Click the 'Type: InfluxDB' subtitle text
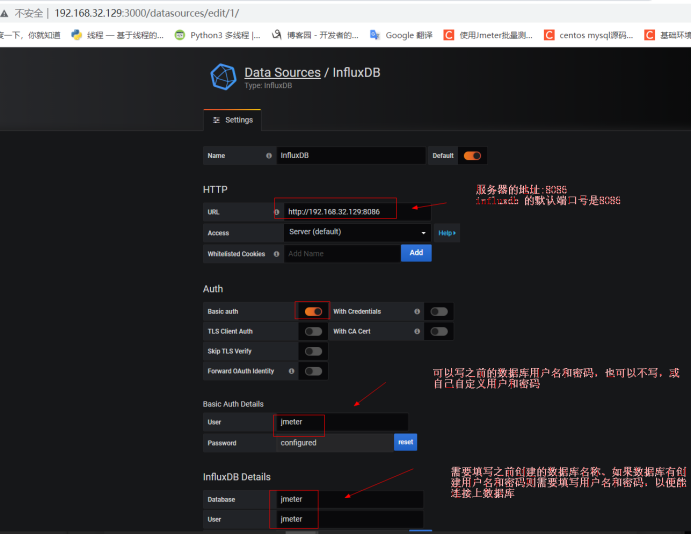 268,86
